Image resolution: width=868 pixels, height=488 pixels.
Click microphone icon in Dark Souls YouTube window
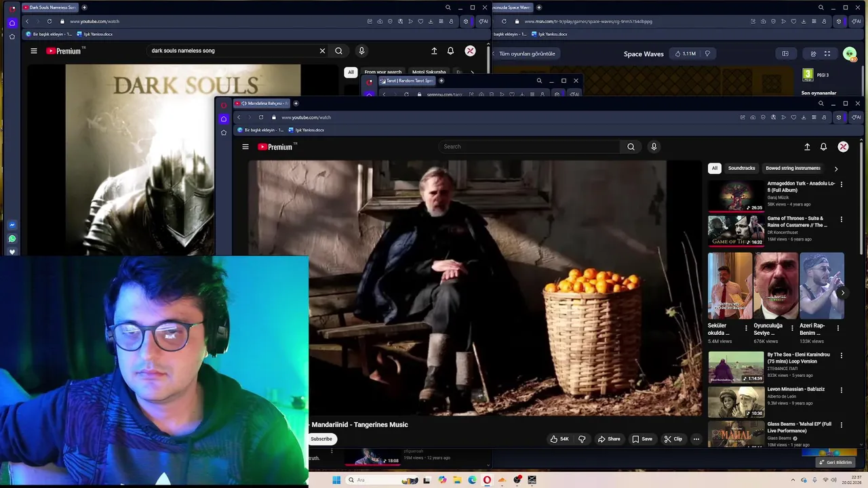(361, 51)
